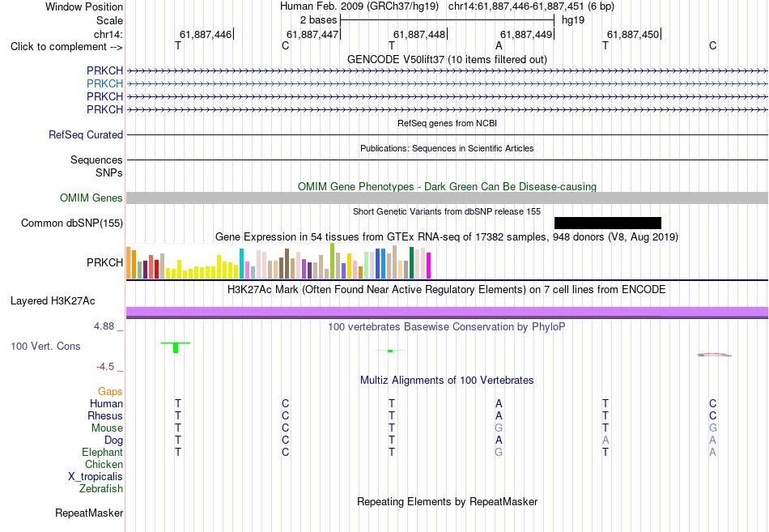The image size is (769, 532).
Task: Click the 'hg19' text beside the scale bar
Action: click(573, 20)
